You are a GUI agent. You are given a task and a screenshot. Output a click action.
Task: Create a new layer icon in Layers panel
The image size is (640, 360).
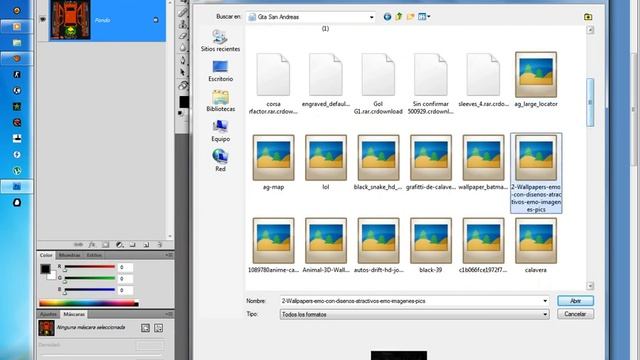click(146, 244)
